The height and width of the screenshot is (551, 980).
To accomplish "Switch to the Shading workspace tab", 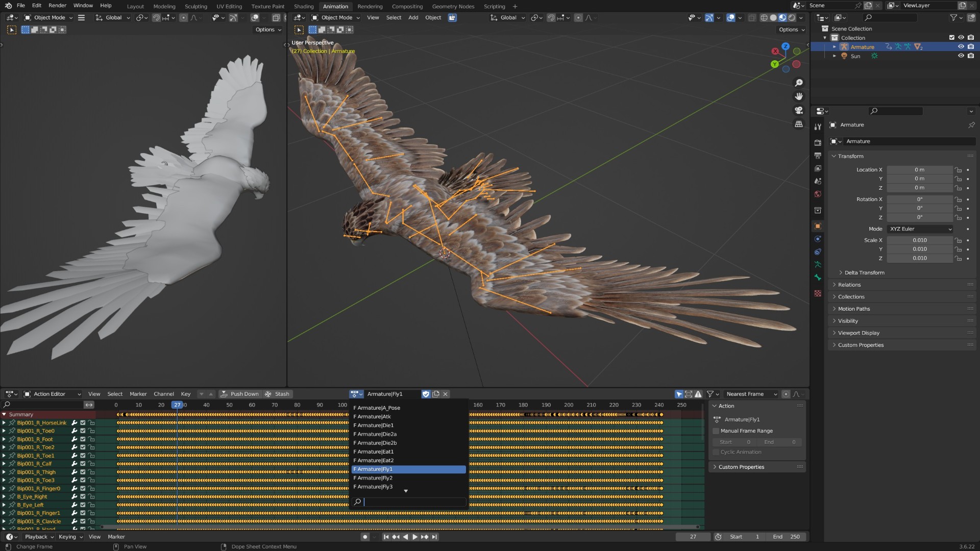I will pos(304,7).
